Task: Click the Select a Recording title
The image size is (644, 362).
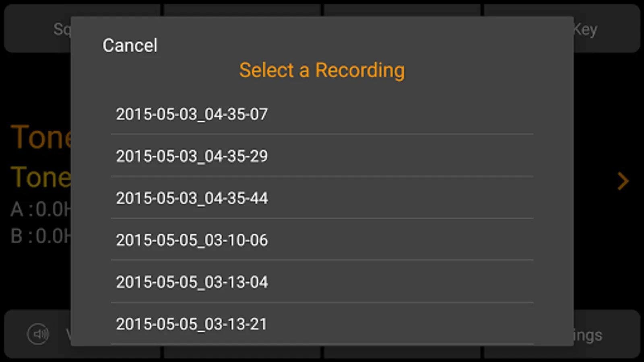Action: coord(322,70)
